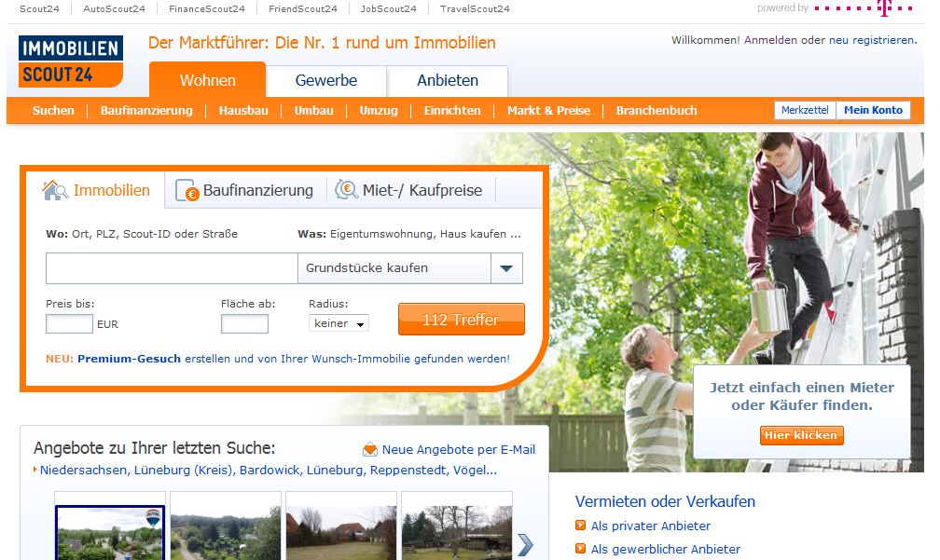Open the AutoScout24 top link

114,8
